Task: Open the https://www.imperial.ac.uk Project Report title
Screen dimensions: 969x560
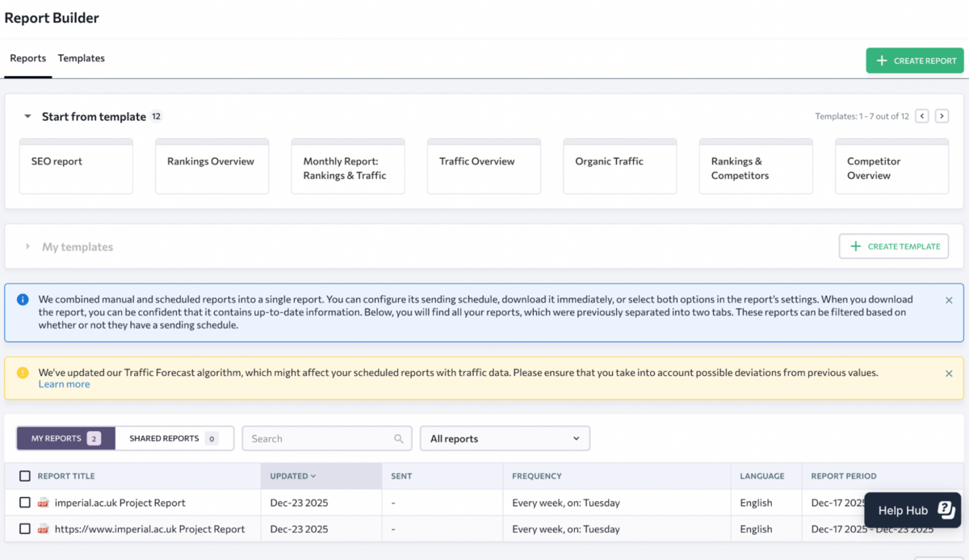Action: pos(150,529)
